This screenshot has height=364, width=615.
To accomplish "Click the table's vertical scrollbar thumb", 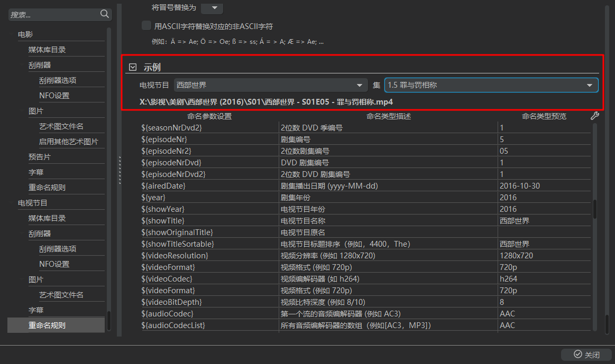I will [x=595, y=209].
